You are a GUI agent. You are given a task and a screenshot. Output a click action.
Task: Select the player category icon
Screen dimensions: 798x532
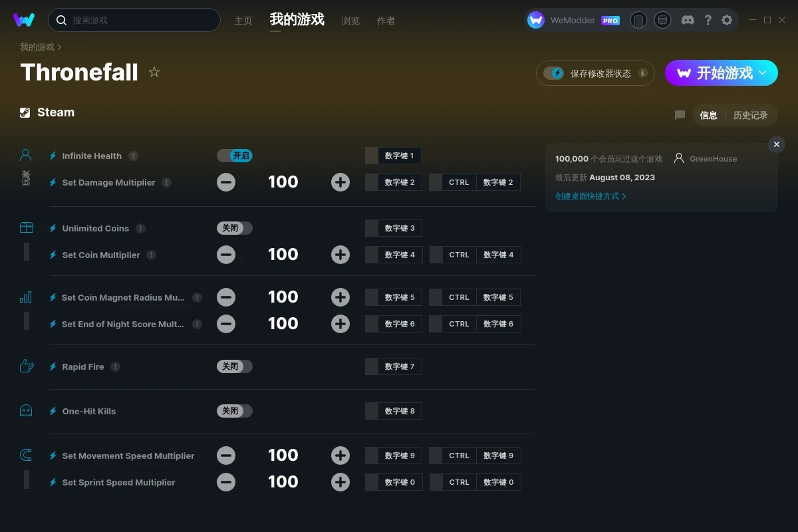pyautogui.click(x=26, y=156)
